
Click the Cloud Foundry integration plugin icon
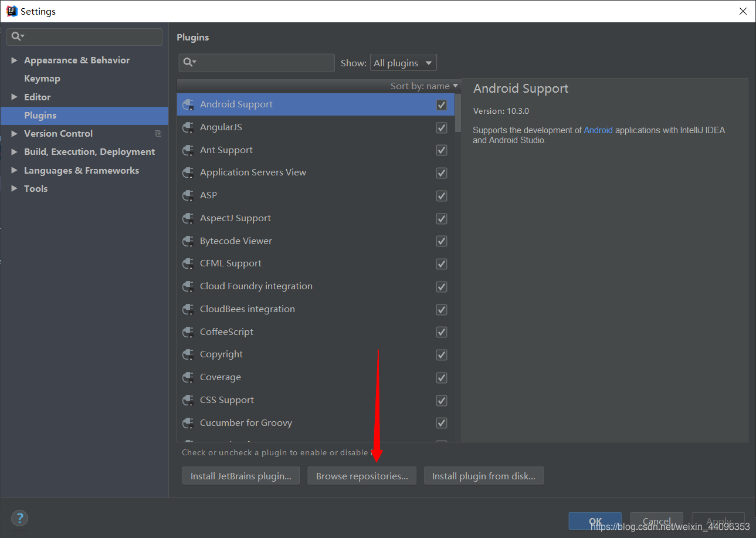pos(188,286)
